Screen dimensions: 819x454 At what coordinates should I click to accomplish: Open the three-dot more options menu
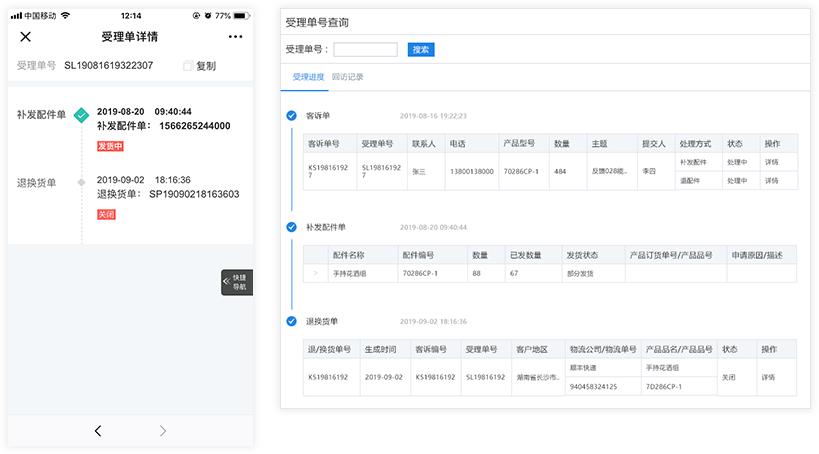pyautogui.click(x=236, y=37)
